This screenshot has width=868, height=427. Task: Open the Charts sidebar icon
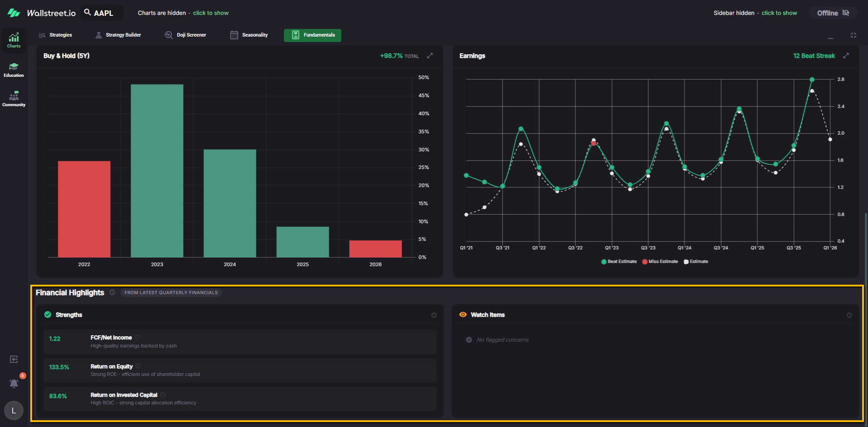14,40
